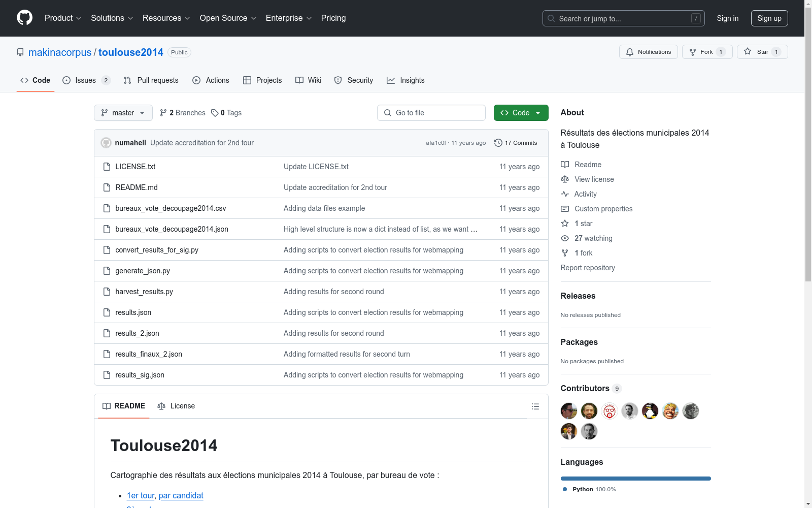The width and height of the screenshot is (812, 508).
Task: Click the file icon beside results_sig.json
Action: point(107,375)
